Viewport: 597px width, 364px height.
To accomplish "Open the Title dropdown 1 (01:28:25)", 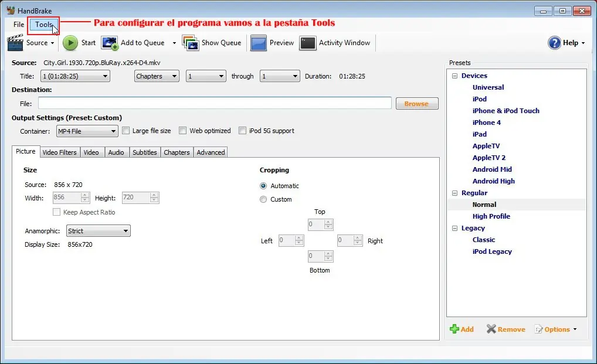I will [x=75, y=76].
